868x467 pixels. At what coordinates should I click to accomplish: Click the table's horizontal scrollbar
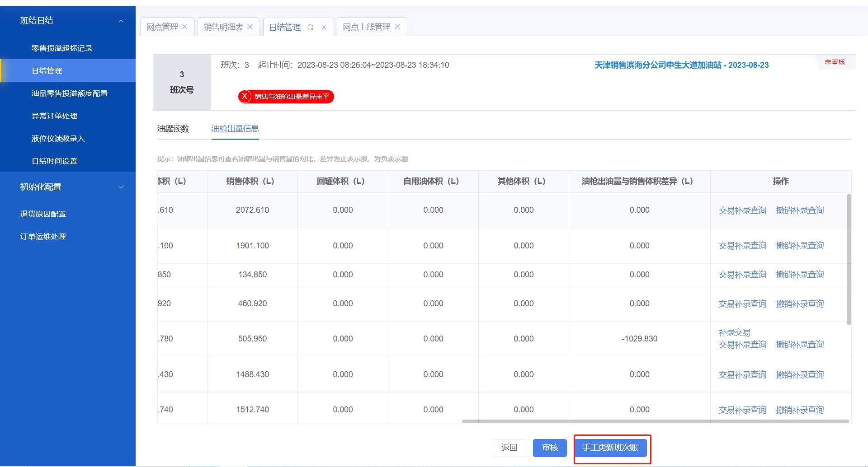(x=656, y=421)
